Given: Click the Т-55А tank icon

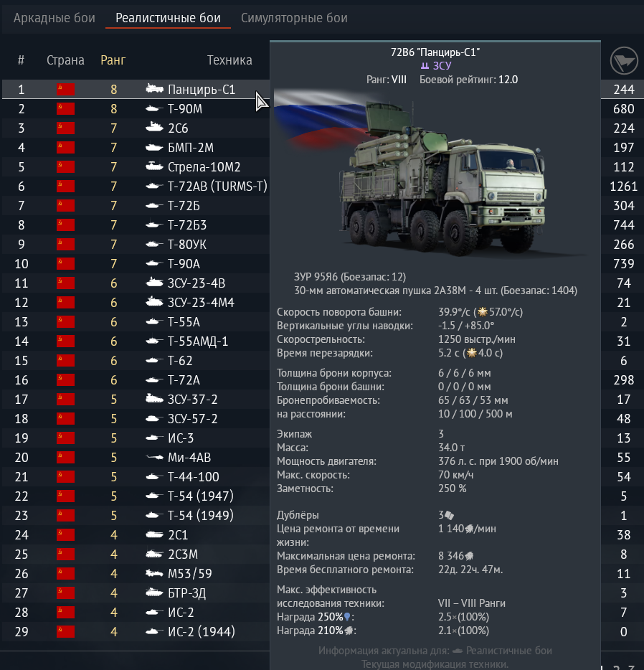Looking at the screenshot, I should [x=154, y=322].
